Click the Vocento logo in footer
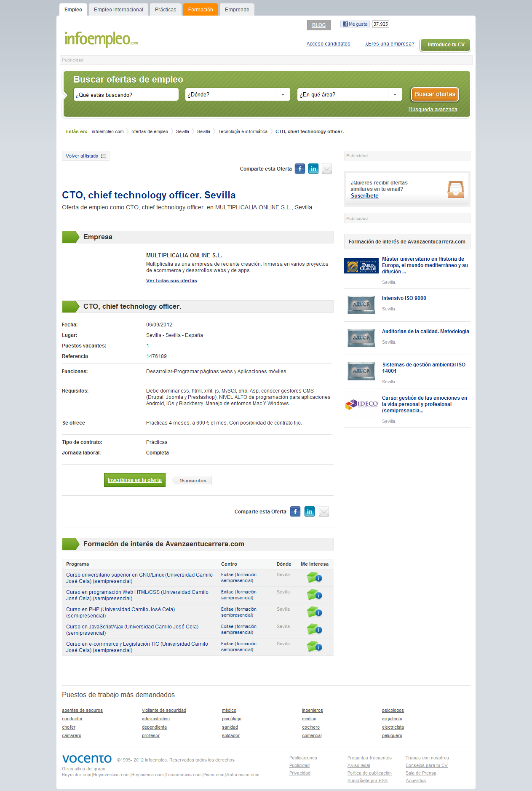The image size is (532, 791). (x=87, y=759)
